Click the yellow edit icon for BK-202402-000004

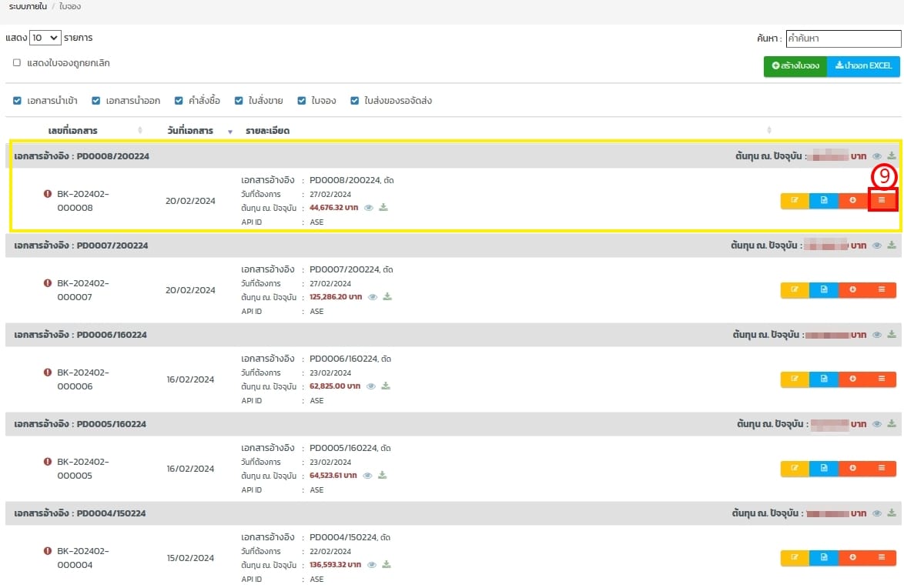coord(795,558)
